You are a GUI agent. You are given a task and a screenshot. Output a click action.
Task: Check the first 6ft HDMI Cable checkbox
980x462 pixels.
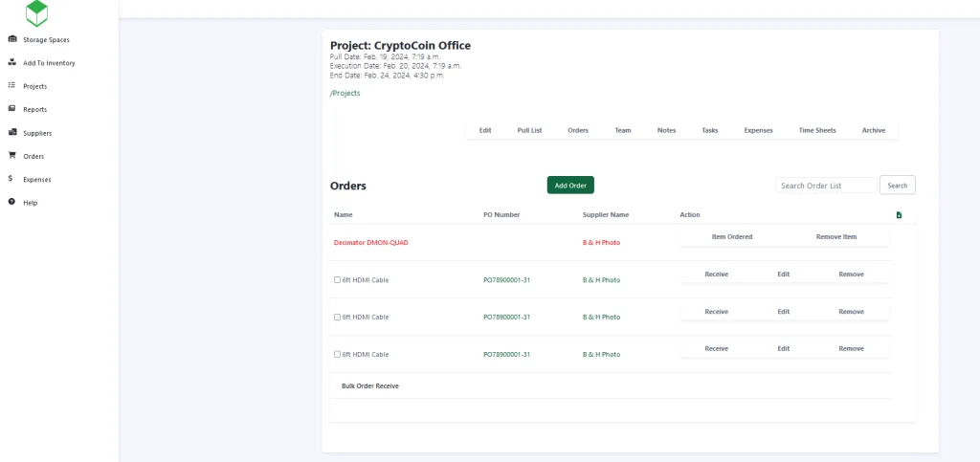tap(337, 280)
